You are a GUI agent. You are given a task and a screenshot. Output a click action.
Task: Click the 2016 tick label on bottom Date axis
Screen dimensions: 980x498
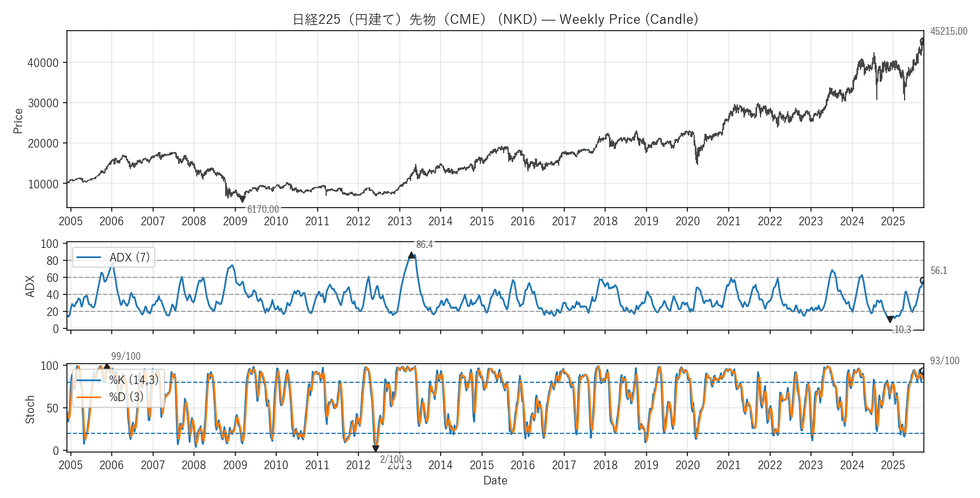(522, 465)
